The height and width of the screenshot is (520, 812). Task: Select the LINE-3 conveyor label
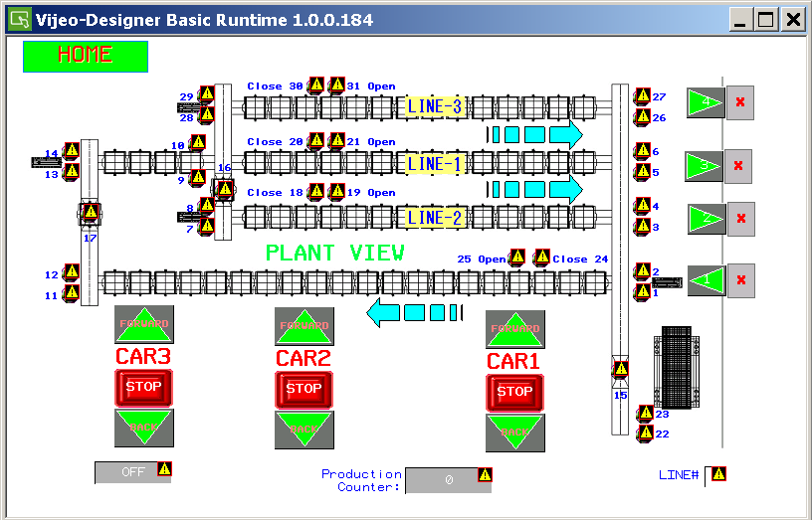click(x=434, y=107)
